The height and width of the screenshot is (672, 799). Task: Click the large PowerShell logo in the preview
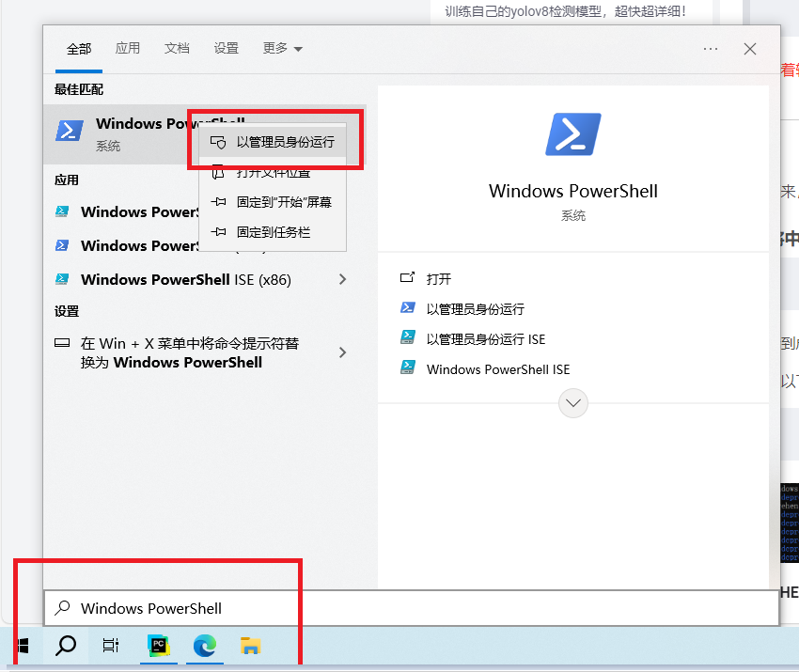click(x=573, y=134)
